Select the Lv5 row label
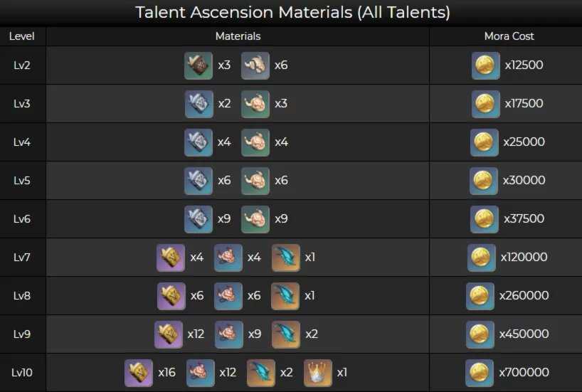The width and height of the screenshot is (582, 392). pyautogui.click(x=22, y=181)
